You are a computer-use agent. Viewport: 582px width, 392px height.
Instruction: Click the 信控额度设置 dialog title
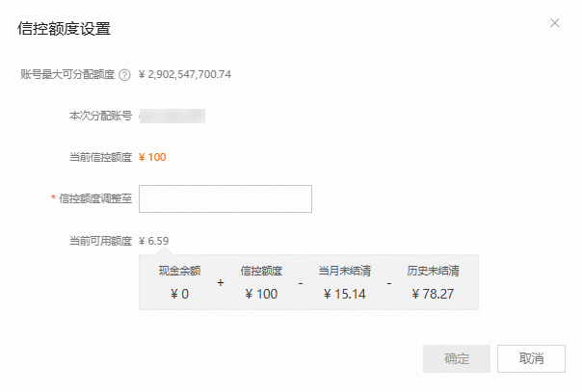pyautogui.click(x=65, y=28)
